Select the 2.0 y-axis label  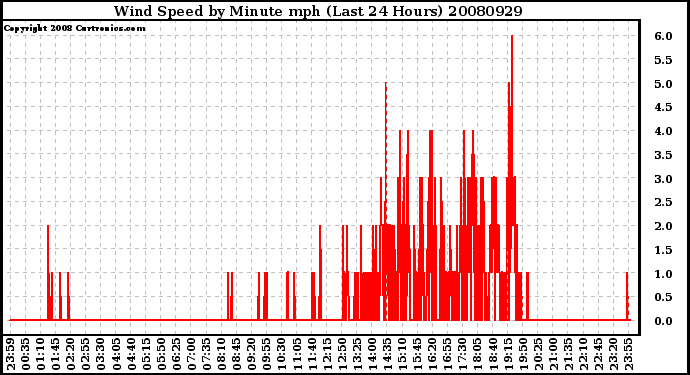(663, 226)
